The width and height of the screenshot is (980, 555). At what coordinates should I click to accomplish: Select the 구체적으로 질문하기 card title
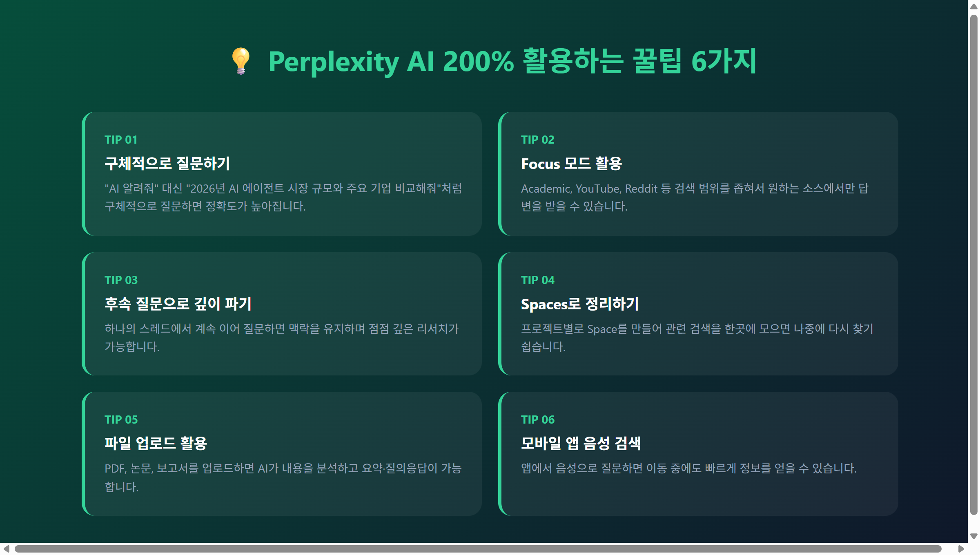(167, 164)
